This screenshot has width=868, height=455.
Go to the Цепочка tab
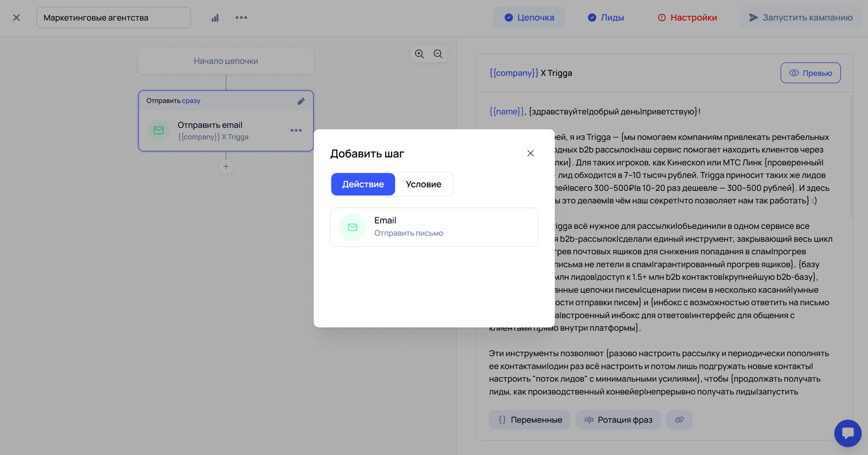[x=529, y=17]
